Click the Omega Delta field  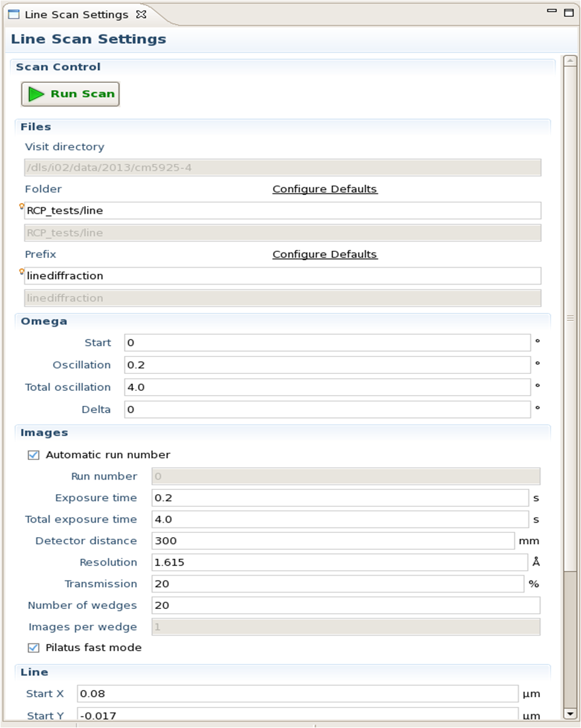tap(328, 410)
